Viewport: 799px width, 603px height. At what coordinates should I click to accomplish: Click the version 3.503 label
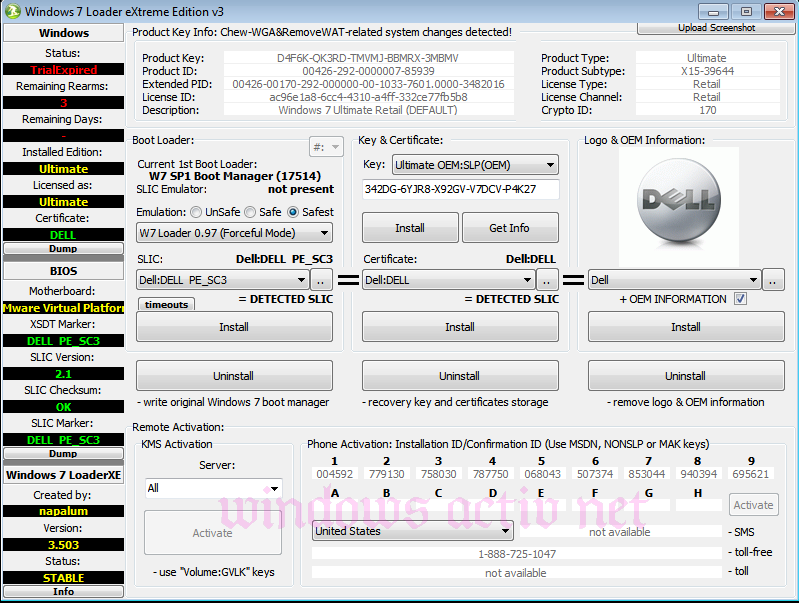63,545
